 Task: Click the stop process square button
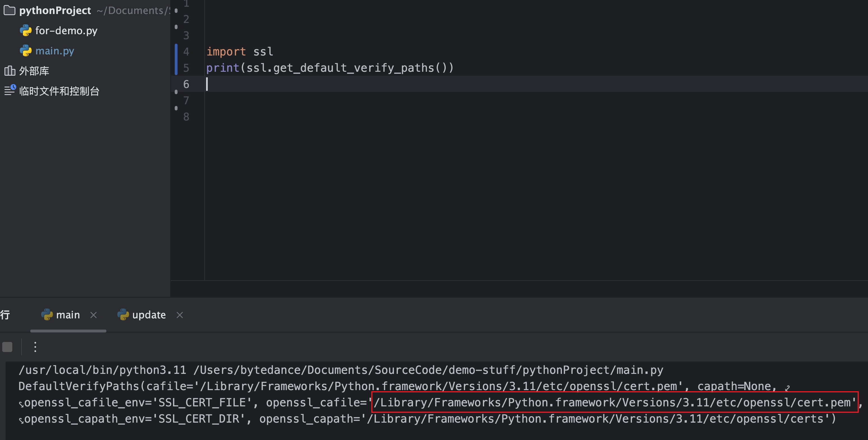(x=7, y=347)
